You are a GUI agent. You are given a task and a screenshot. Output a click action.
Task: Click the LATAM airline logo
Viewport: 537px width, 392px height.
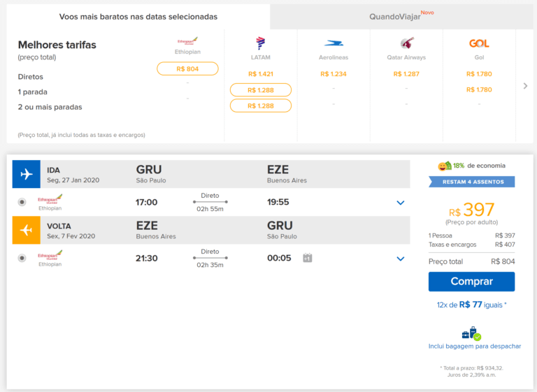(x=261, y=43)
